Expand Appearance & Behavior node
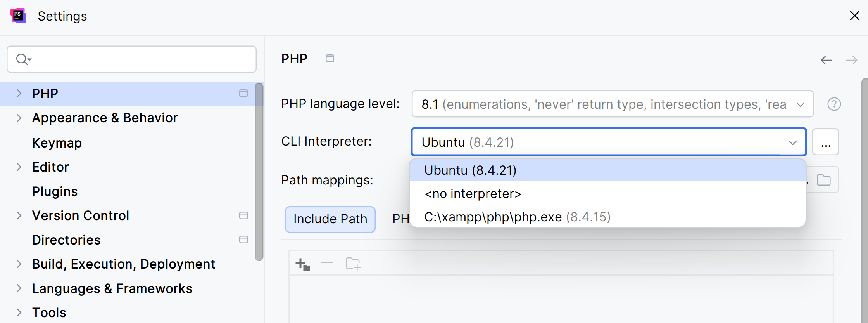The height and width of the screenshot is (323, 868). point(19,118)
